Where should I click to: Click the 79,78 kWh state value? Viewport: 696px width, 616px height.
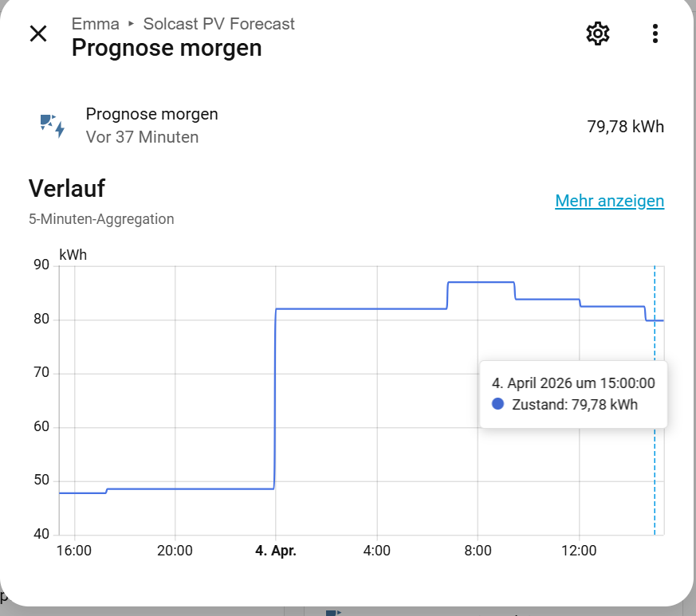[x=625, y=127]
